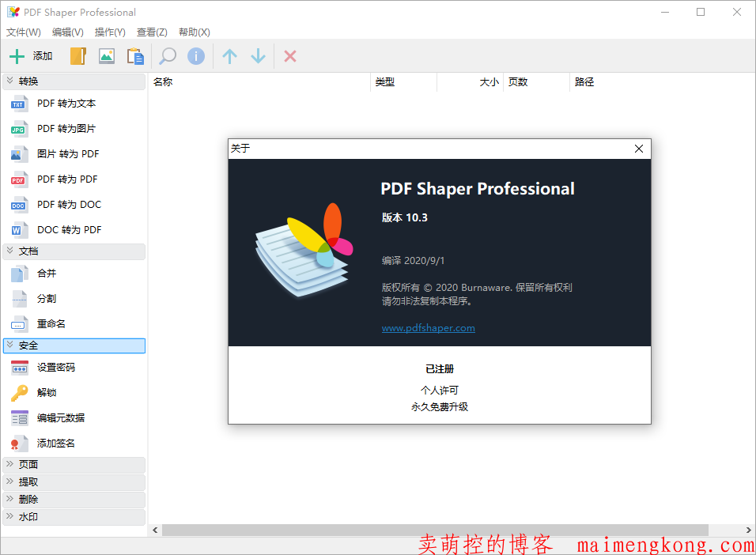This screenshot has height=555, width=756.
Task: Click the yellow folder icon in toolbar
Action: pyautogui.click(x=77, y=56)
